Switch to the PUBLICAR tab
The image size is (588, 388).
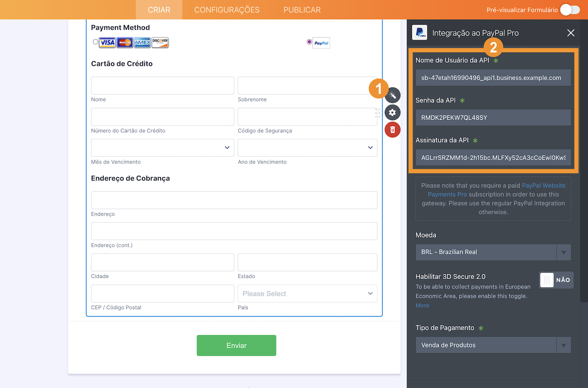coord(302,10)
